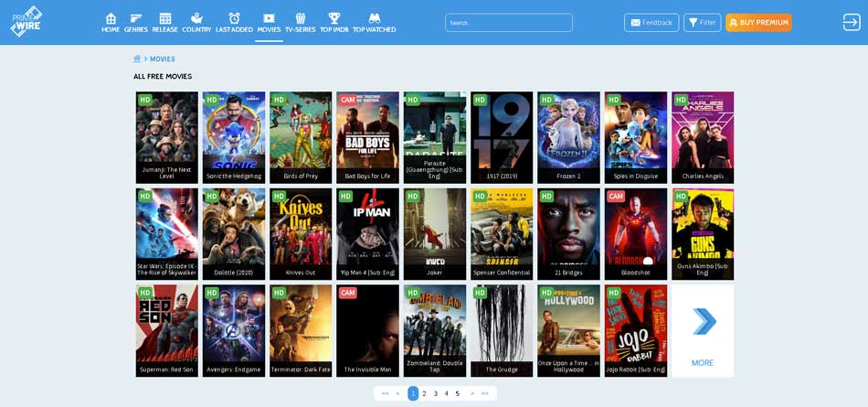
Task: Open the Sonic the Hedgehog poster
Action: [x=234, y=137]
